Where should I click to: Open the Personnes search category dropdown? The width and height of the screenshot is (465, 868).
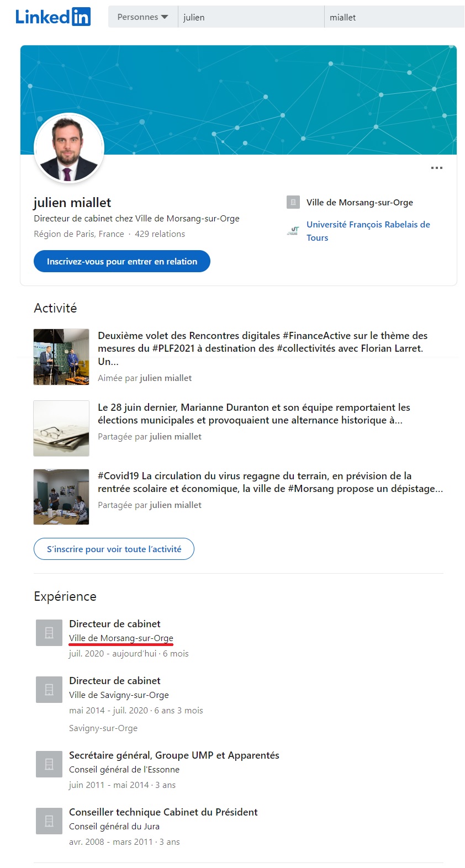coord(142,17)
